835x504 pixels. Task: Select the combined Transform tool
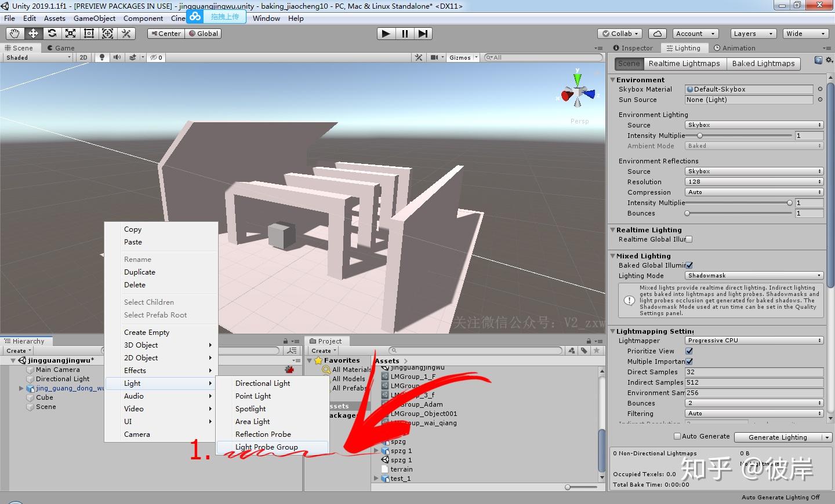(x=107, y=34)
